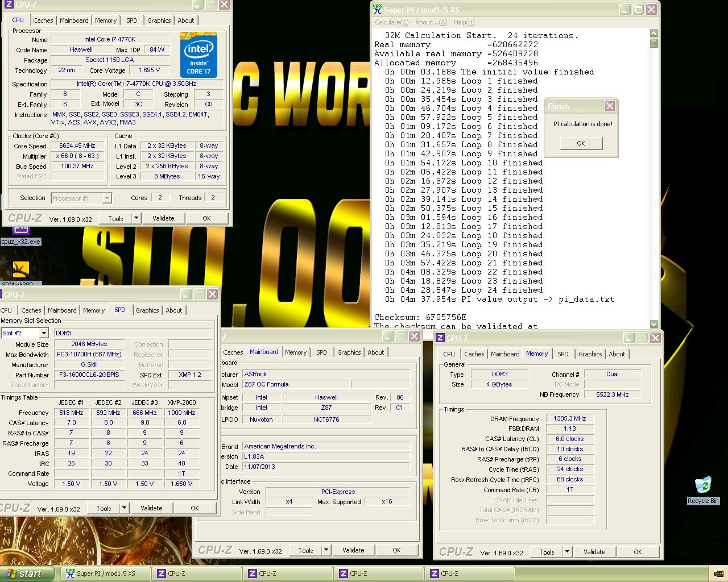Click BIOS Date 11/07/2013 field

pos(326,467)
